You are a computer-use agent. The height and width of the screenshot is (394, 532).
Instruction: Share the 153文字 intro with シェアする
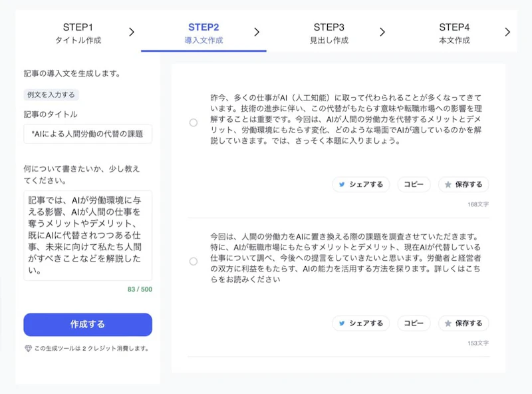(x=360, y=323)
